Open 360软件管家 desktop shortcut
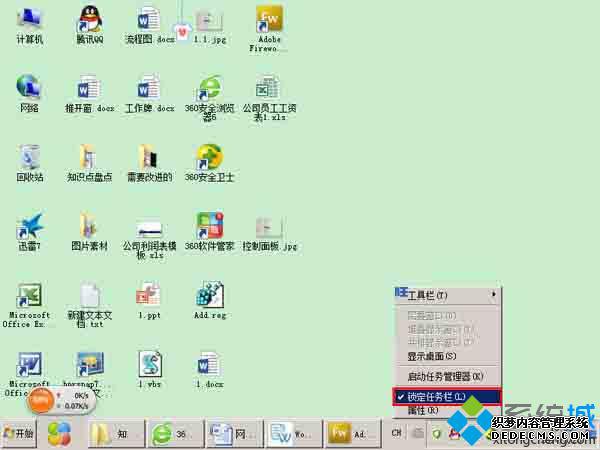Image resolution: width=600 pixels, height=450 pixels. (209, 225)
